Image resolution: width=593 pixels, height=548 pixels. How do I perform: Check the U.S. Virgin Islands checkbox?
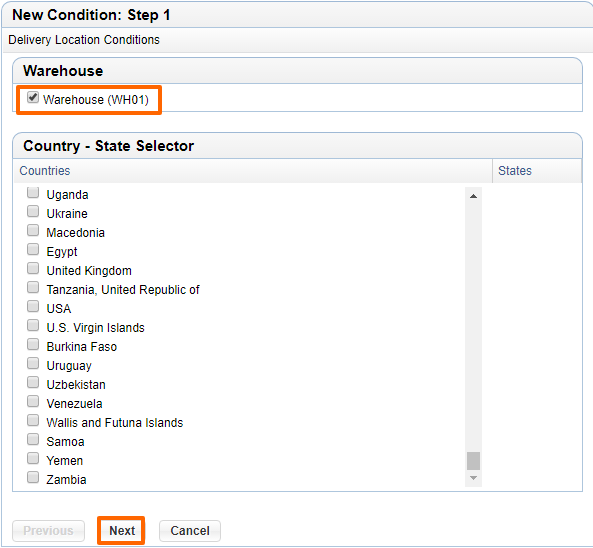[33, 325]
